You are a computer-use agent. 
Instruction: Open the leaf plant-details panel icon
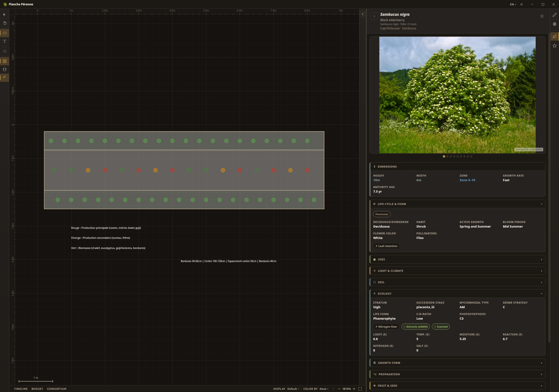pyautogui.click(x=555, y=36)
